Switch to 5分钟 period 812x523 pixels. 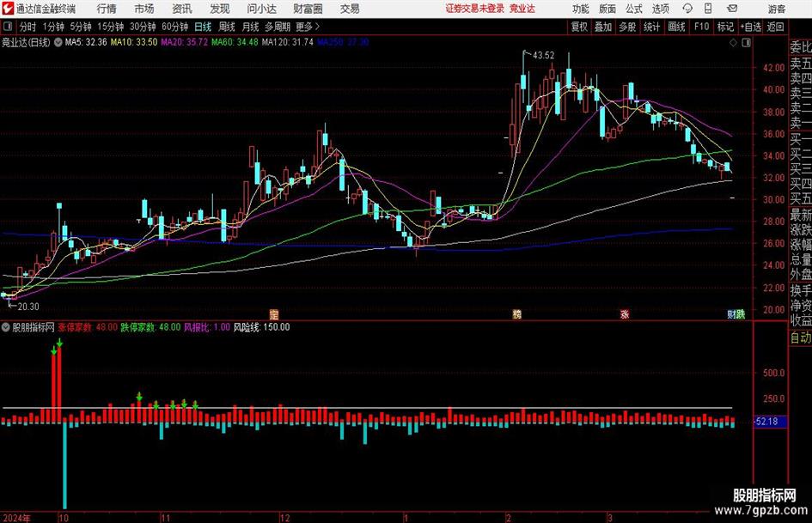tap(81, 27)
